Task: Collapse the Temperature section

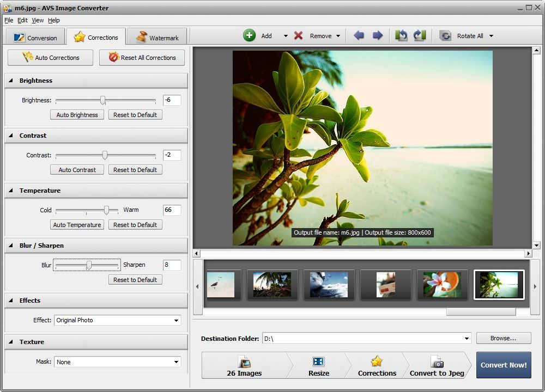Action: pyautogui.click(x=11, y=190)
